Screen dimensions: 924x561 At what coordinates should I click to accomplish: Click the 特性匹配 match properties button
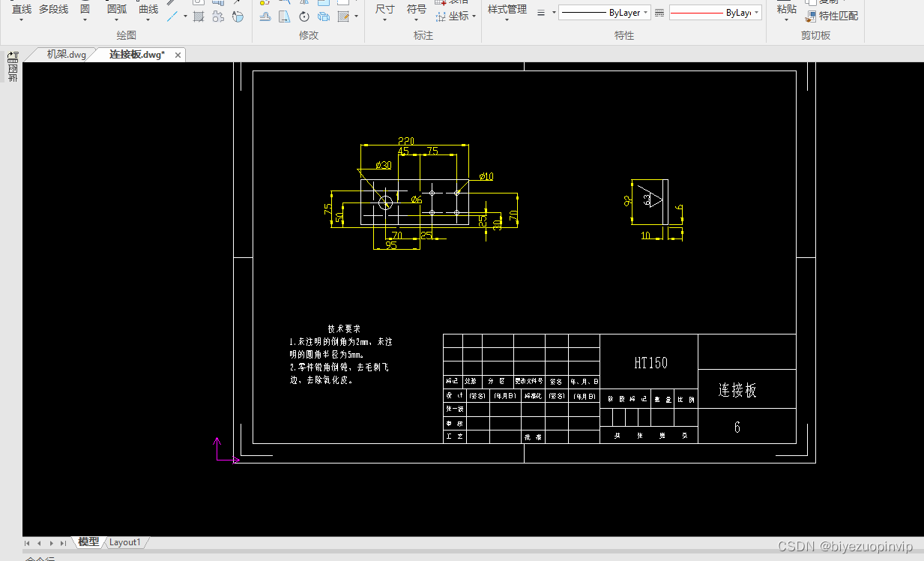(x=832, y=16)
